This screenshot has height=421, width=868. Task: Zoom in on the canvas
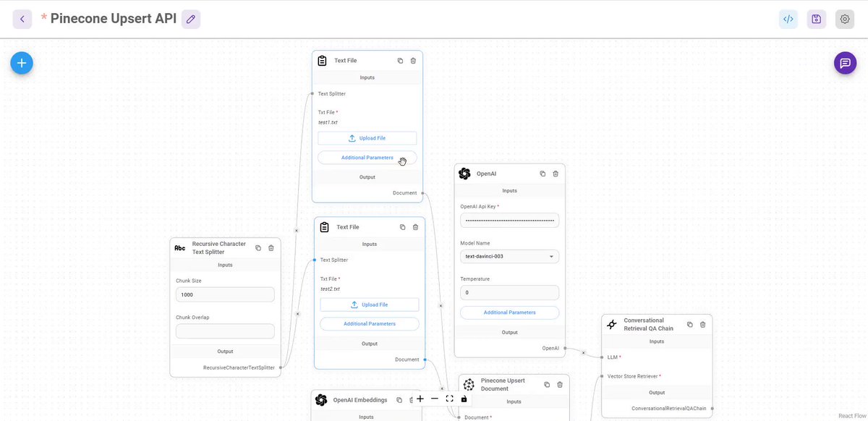[x=420, y=399]
